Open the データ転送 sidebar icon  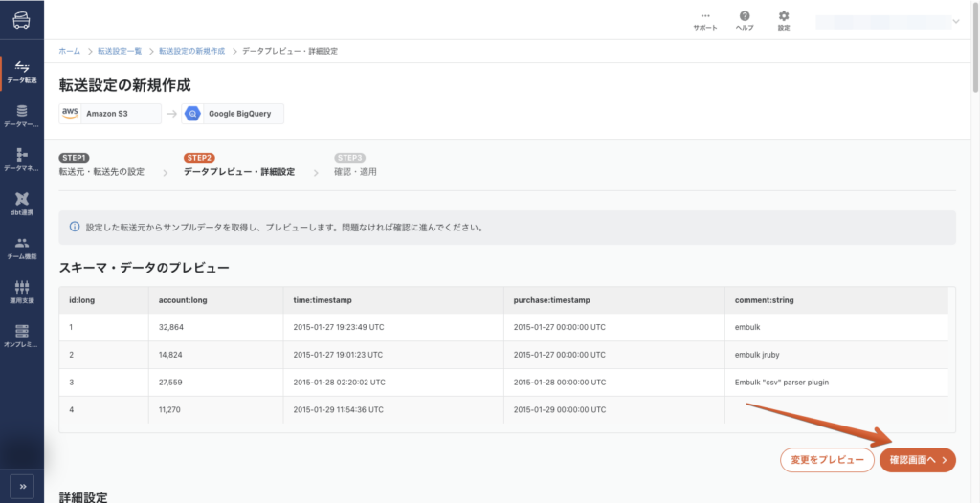21,71
